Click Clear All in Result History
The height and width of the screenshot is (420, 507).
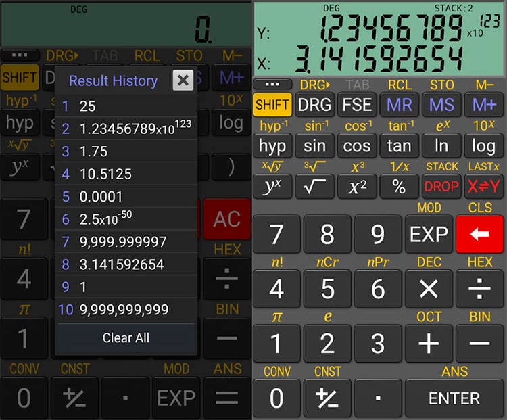[126, 337]
